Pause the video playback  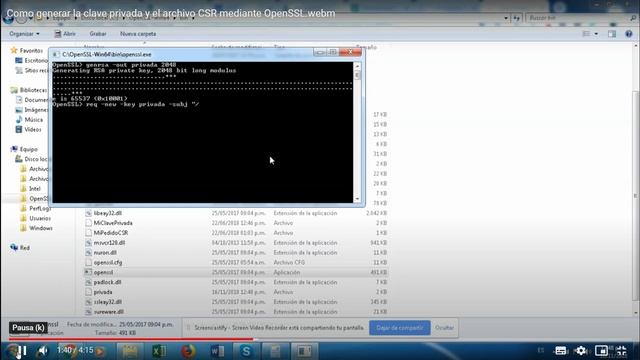click(22, 351)
